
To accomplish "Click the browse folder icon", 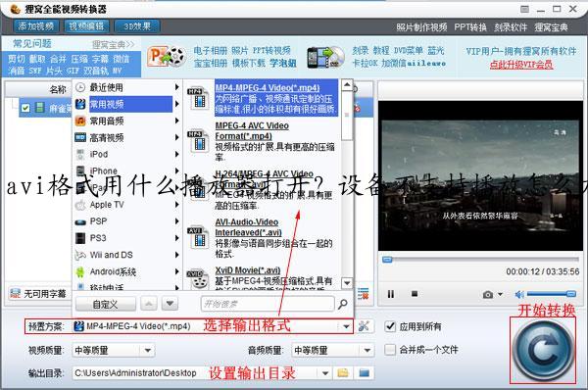I will 343,373.
